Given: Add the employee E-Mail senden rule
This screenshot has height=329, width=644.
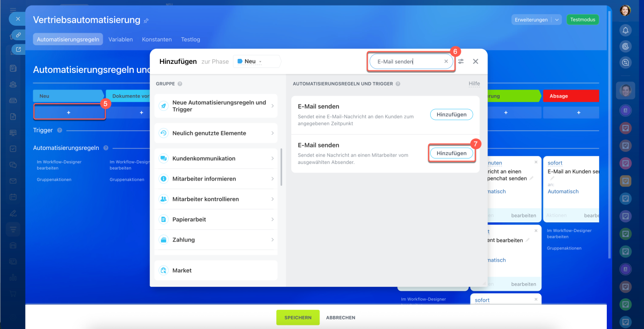Looking at the screenshot, I should click(x=451, y=153).
